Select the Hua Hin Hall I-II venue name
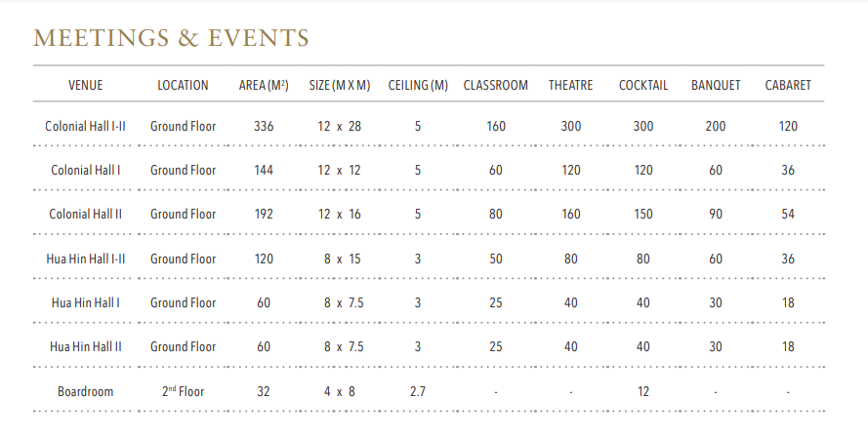Image resolution: width=868 pixels, height=438 pixels. pos(85,259)
